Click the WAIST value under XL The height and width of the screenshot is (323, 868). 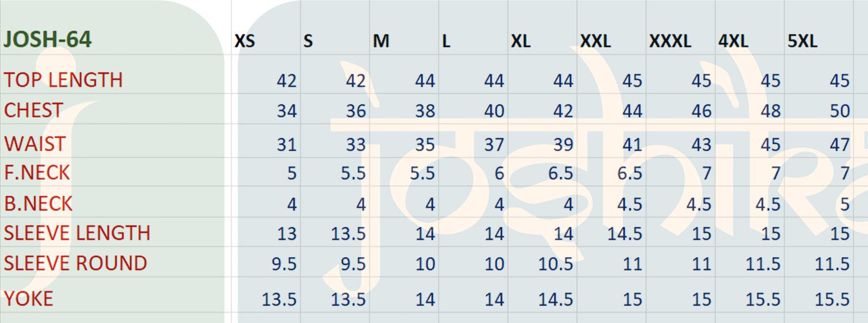pyautogui.click(x=563, y=145)
